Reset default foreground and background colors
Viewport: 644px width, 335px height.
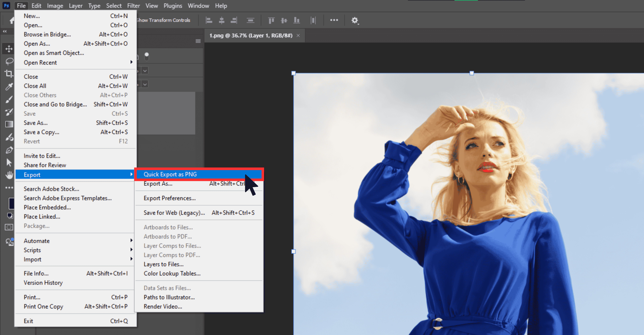(x=10, y=216)
